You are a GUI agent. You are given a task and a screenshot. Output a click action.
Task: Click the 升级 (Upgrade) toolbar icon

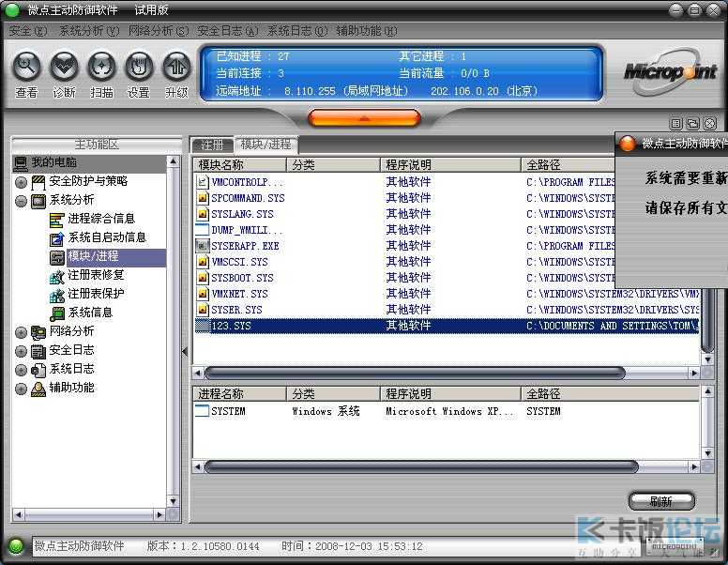pos(176,68)
